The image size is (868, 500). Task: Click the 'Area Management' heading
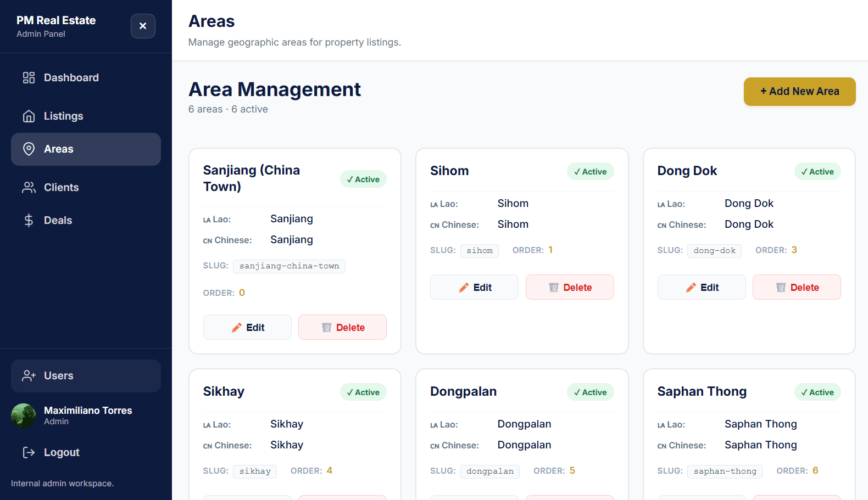click(275, 89)
